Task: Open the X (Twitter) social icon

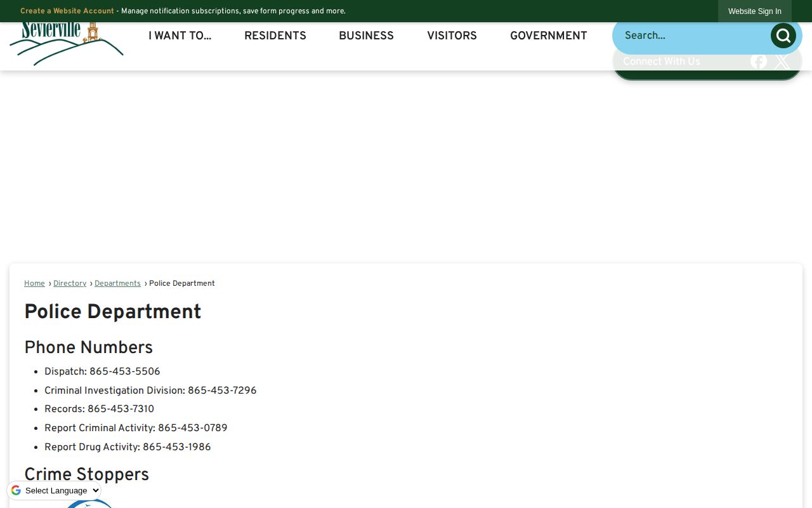Action: pyautogui.click(x=782, y=62)
